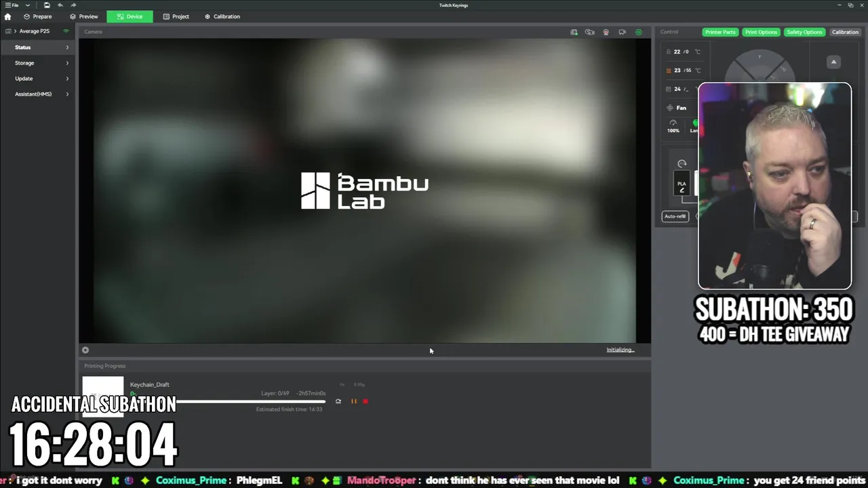Screen dimensions: 868x488
Task: Click the 100% print speed gauge
Action: (673, 126)
